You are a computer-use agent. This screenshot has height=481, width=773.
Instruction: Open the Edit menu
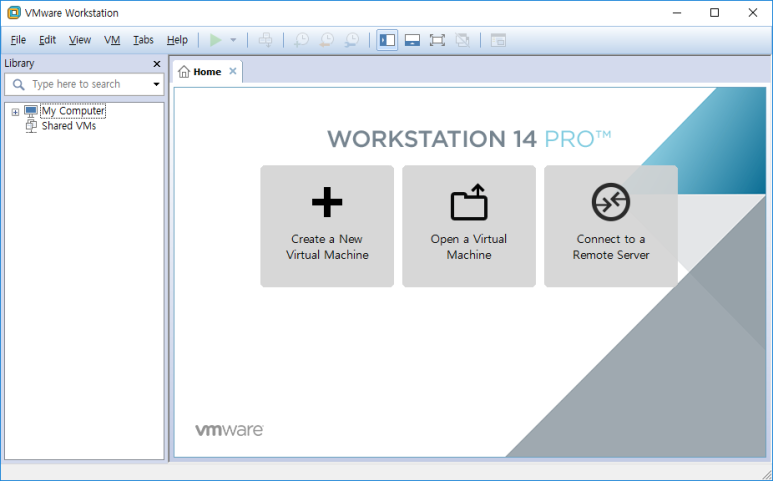pos(47,40)
